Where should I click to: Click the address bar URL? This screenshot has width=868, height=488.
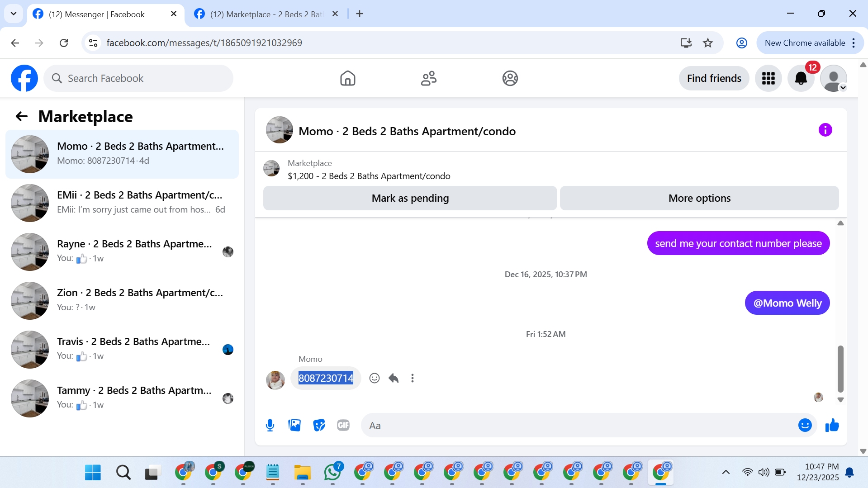(204, 43)
